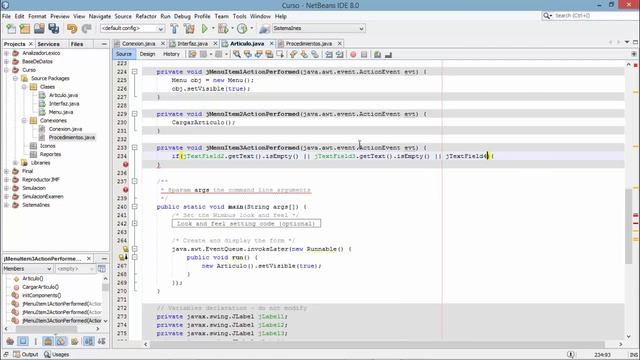Click the Uncomment icon in editor toolbar

pyautogui.click(x=388, y=54)
